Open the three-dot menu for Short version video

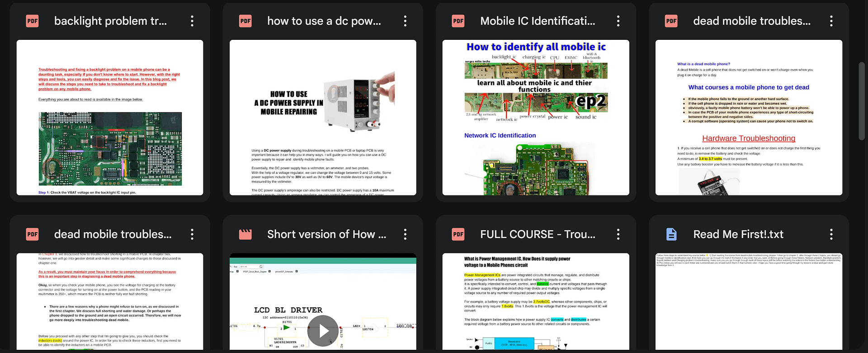pos(405,234)
